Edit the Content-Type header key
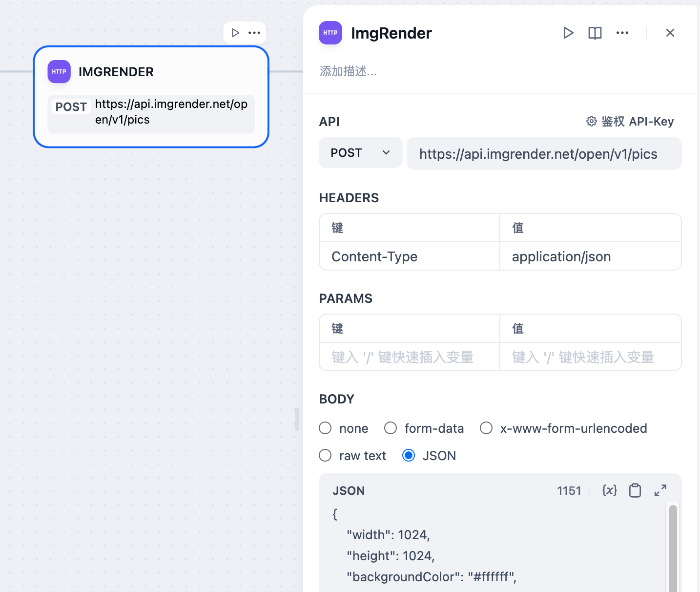The image size is (700, 592). click(410, 256)
